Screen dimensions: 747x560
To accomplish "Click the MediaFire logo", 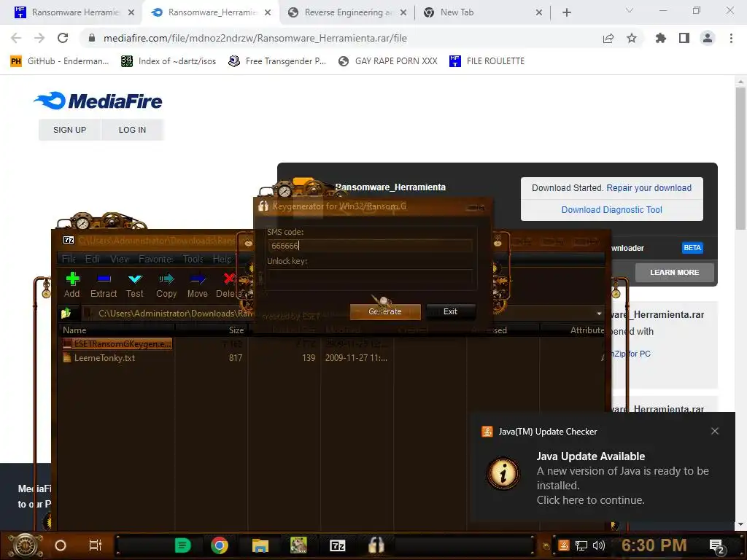I will click(98, 101).
